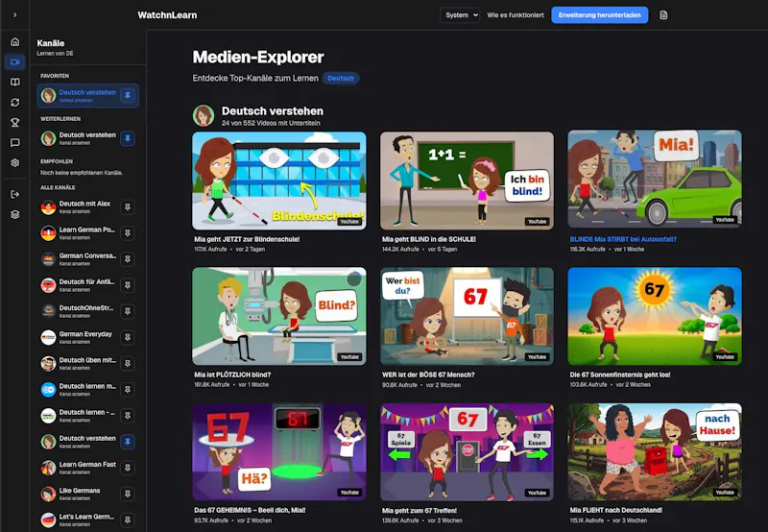The image size is (768, 532).
Task: Pin the Deutsch mit Alex channel
Action: [x=128, y=206]
